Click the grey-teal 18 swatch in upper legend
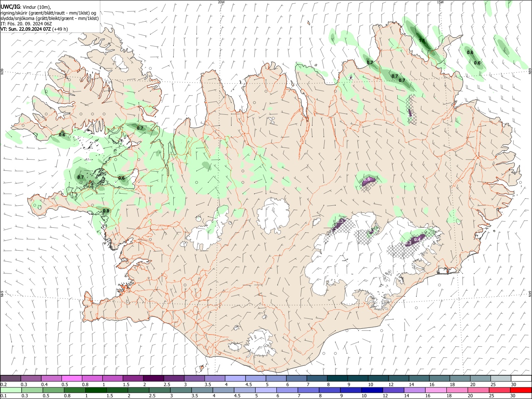Screen dimensions: 532x399 (x=459, y=379)
